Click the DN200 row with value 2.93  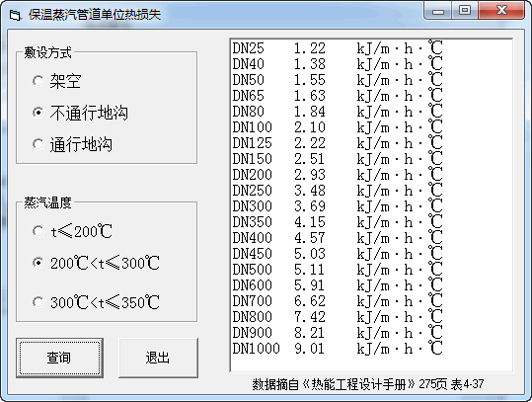coord(338,175)
